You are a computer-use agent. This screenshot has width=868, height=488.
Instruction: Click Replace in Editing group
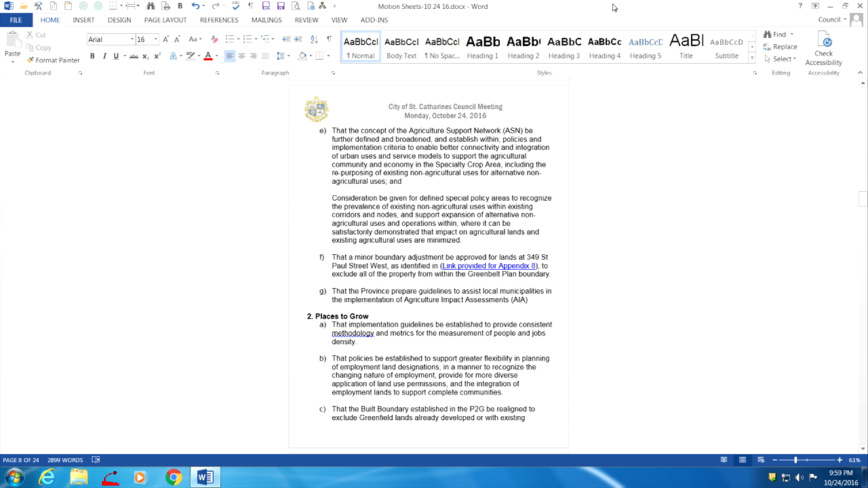[780, 47]
